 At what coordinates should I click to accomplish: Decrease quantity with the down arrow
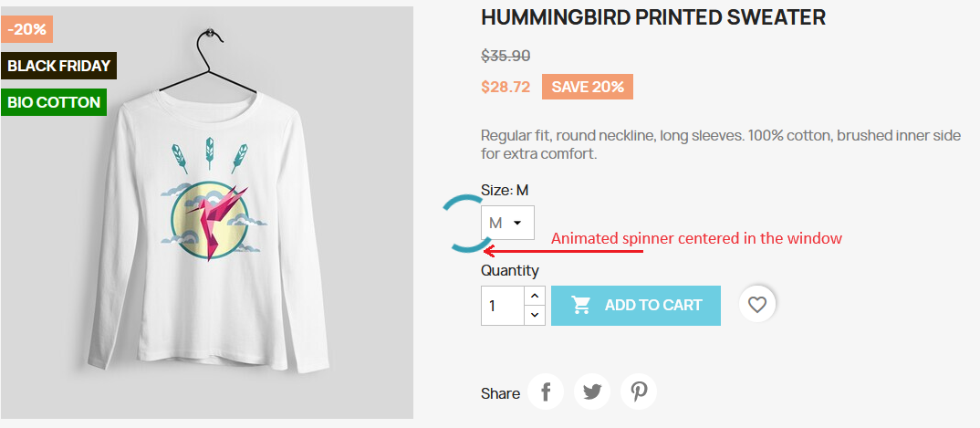[x=536, y=315]
